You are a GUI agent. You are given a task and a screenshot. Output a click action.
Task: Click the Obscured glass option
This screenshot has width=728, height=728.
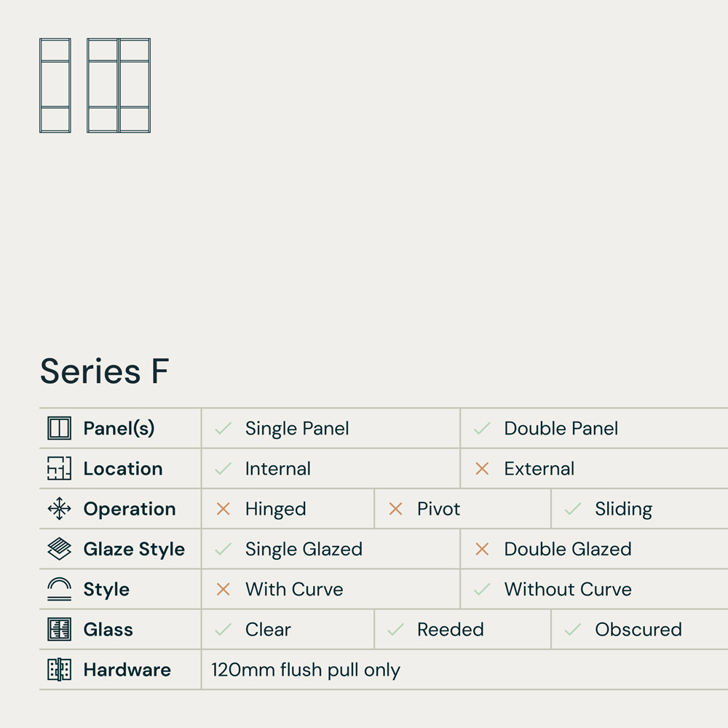tap(638, 630)
